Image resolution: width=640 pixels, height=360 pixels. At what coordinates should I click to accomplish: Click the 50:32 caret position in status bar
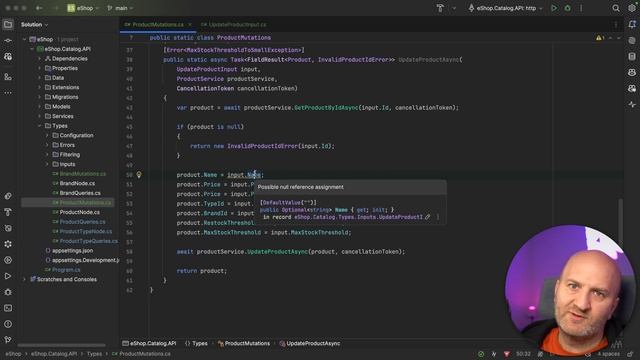click(x=523, y=354)
